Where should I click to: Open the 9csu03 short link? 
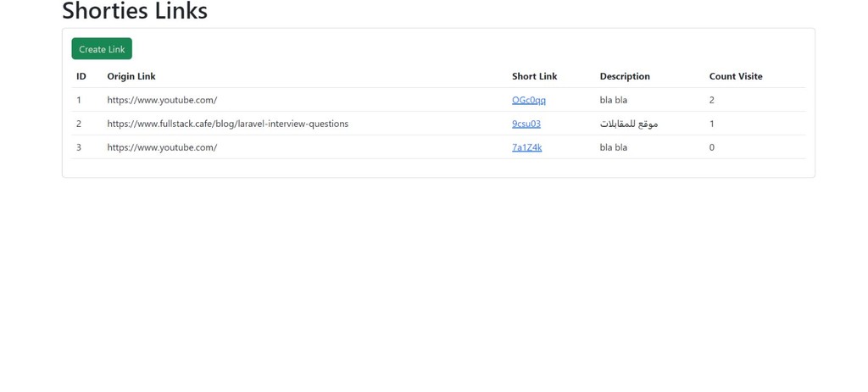(526, 124)
